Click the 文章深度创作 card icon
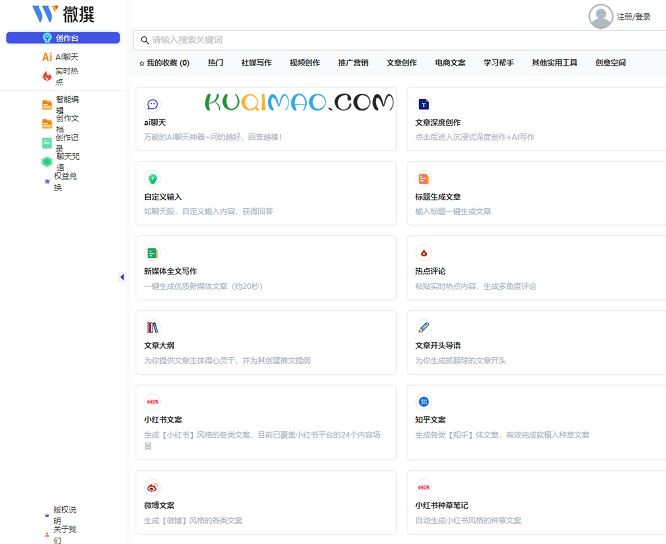The height and width of the screenshot is (544, 666). pyautogui.click(x=423, y=104)
